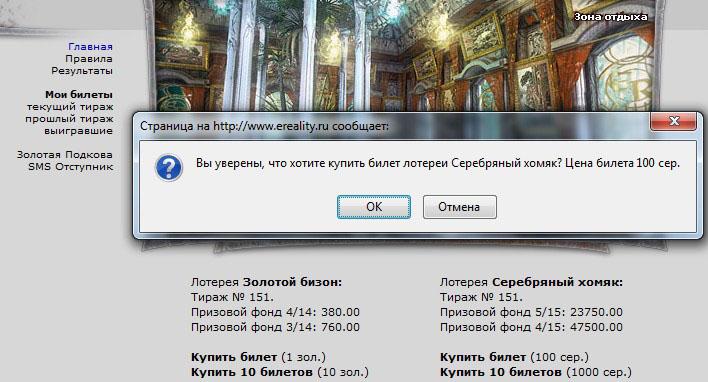Click the confirmation message about Серебряный хомяк
The height and width of the screenshot is (382, 708).
(438, 163)
